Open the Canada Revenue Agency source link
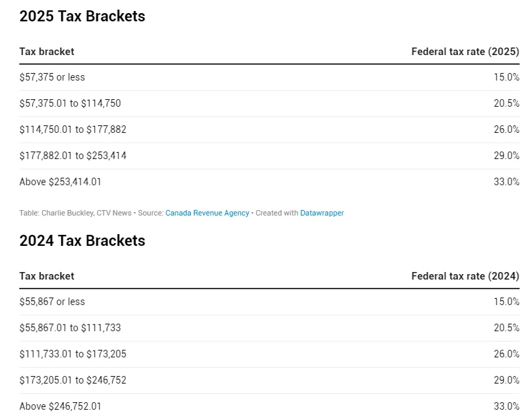Viewport: 532px width, 418px height. [207, 213]
